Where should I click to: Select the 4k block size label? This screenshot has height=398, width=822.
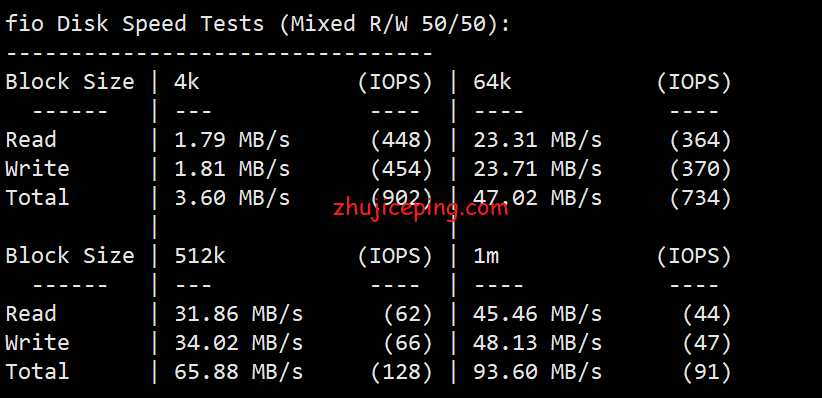[187, 82]
